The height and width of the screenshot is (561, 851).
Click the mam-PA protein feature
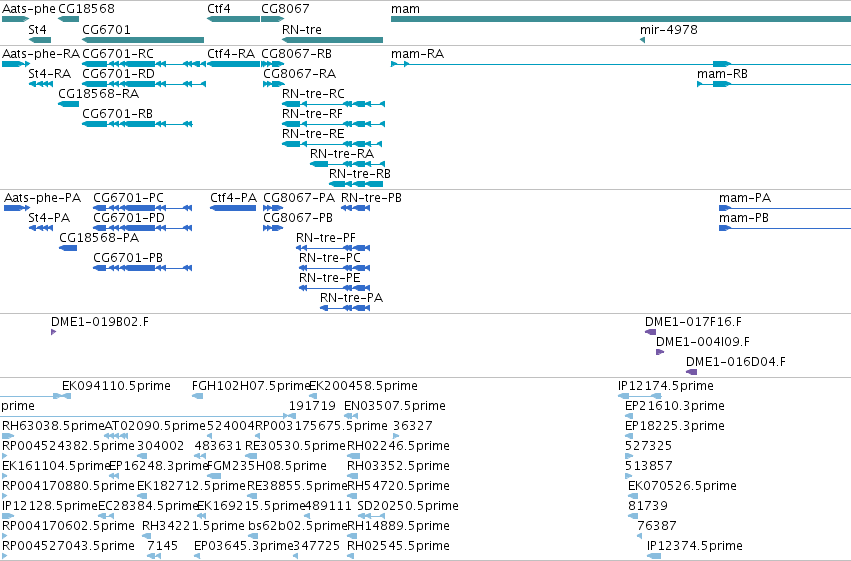point(785,208)
